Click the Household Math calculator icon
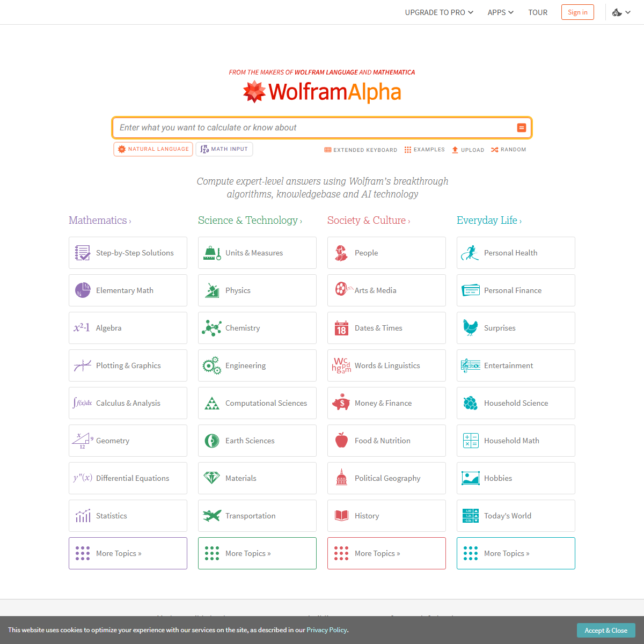The image size is (644, 644). click(x=471, y=441)
